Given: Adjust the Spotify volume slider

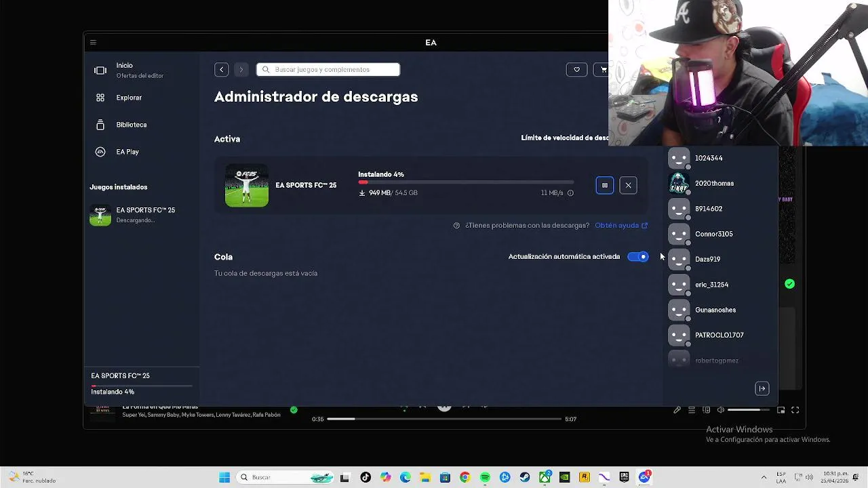Looking at the screenshot, I should [x=749, y=410].
